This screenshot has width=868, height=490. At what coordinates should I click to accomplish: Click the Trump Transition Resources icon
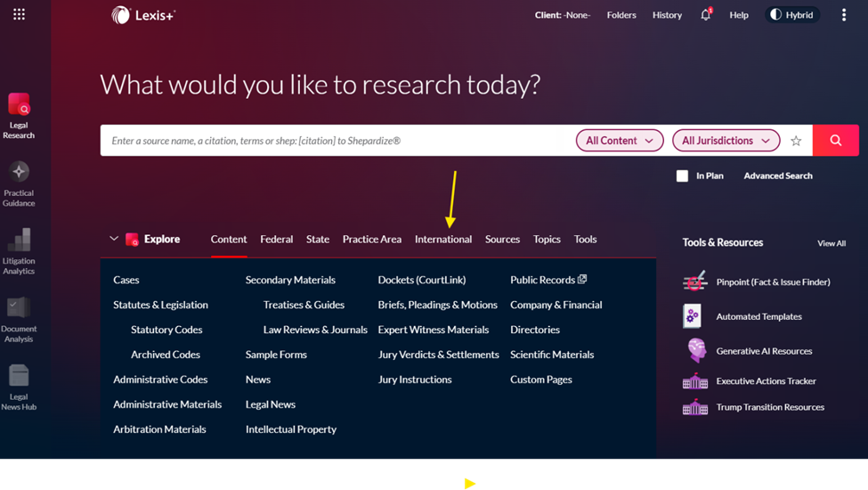695,407
